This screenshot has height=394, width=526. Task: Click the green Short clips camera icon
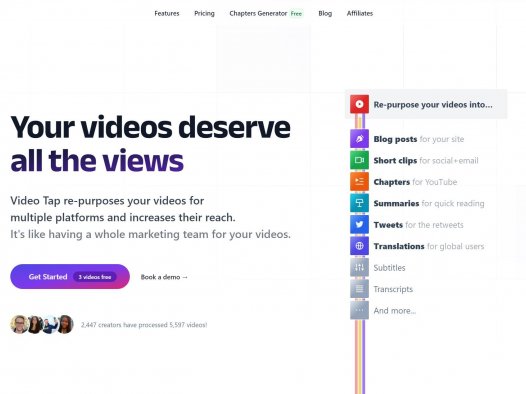(359, 160)
